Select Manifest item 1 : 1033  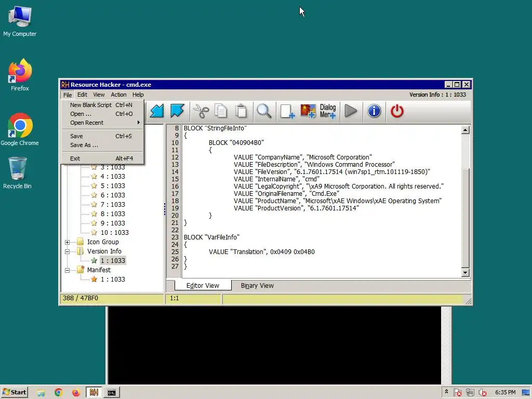click(113, 279)
